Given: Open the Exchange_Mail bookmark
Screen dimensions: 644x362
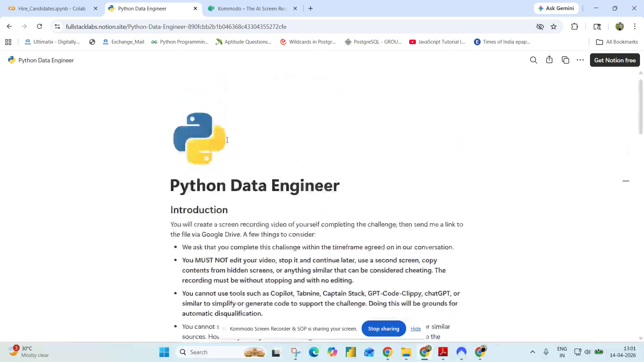Looking at the screenshot, I should click(123, 42).
